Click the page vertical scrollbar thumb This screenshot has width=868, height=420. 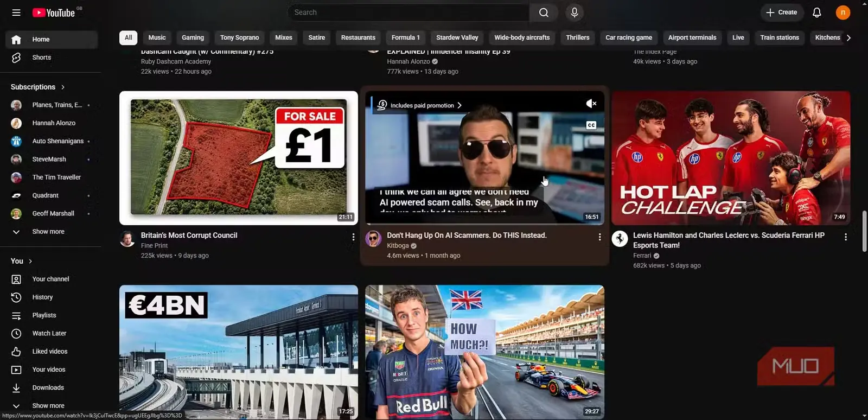pyautogui.click(x=864, y=231)
